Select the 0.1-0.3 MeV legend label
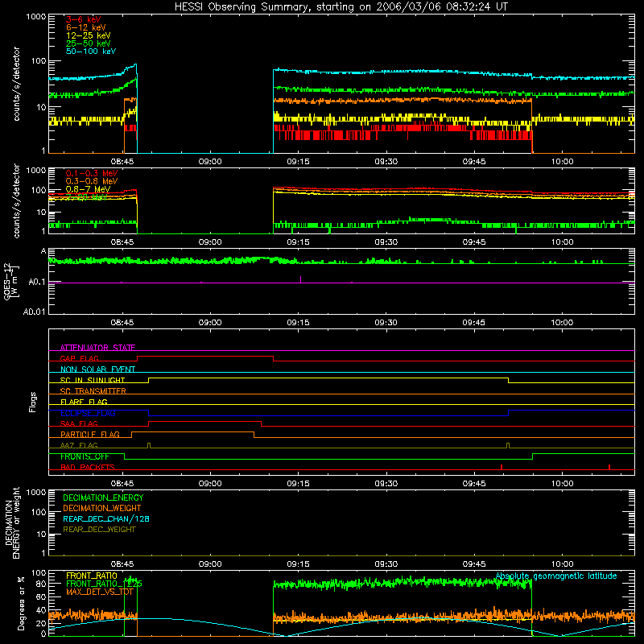Viewport: 644px width, 644px height. point(92,173)
